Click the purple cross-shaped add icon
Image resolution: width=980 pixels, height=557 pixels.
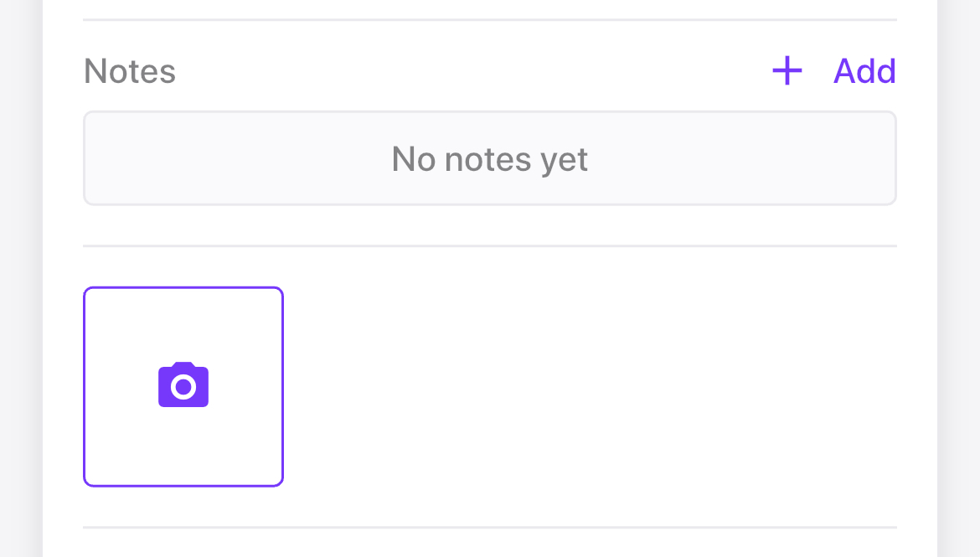point(787,70)
